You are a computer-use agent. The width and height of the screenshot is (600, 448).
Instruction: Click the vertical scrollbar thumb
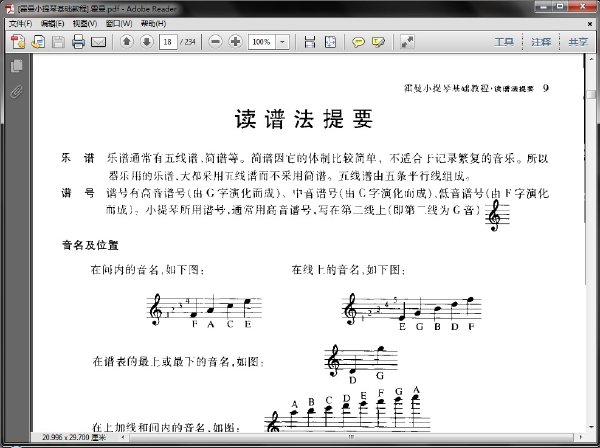coord(591,94)
